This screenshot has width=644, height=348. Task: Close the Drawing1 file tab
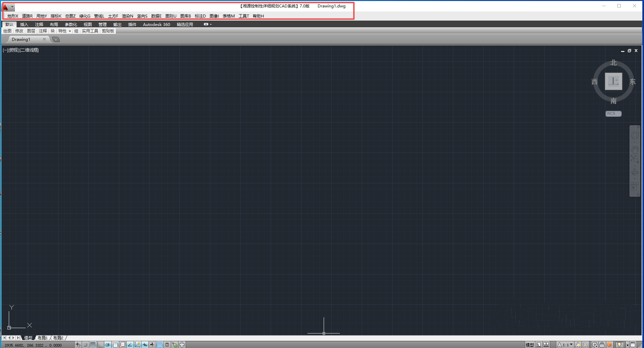(x=44, y=39)
